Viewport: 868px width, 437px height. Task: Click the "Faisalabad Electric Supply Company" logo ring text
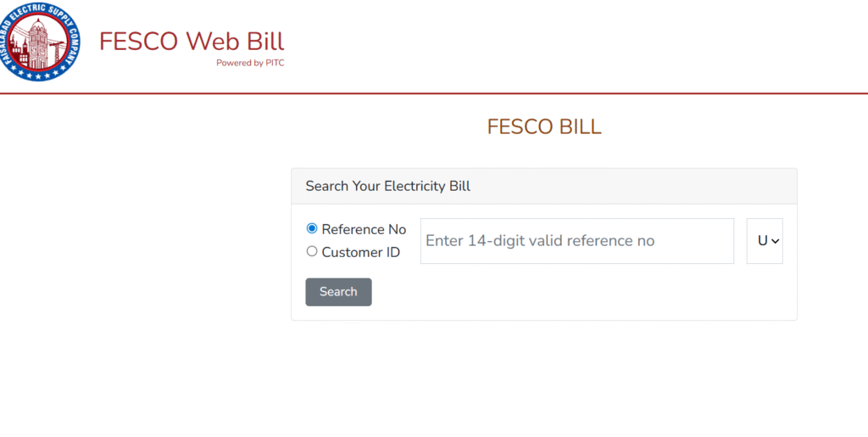pos(39,11)
